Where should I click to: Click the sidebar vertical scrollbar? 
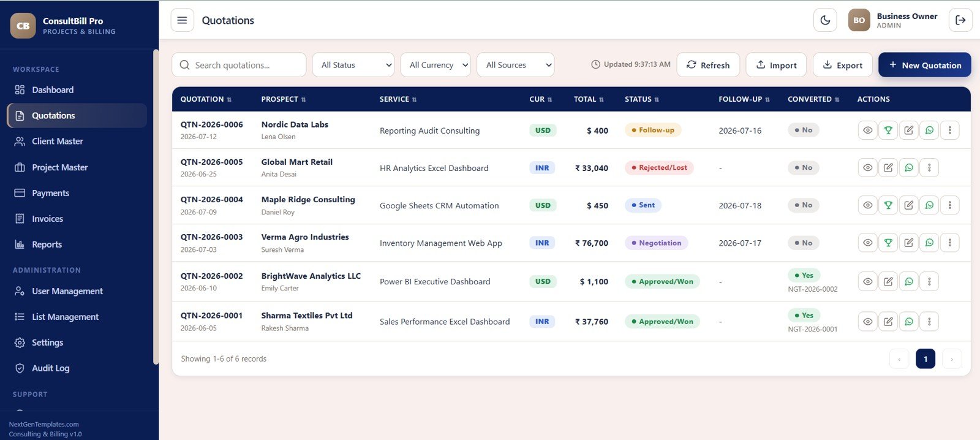(156, 208)
